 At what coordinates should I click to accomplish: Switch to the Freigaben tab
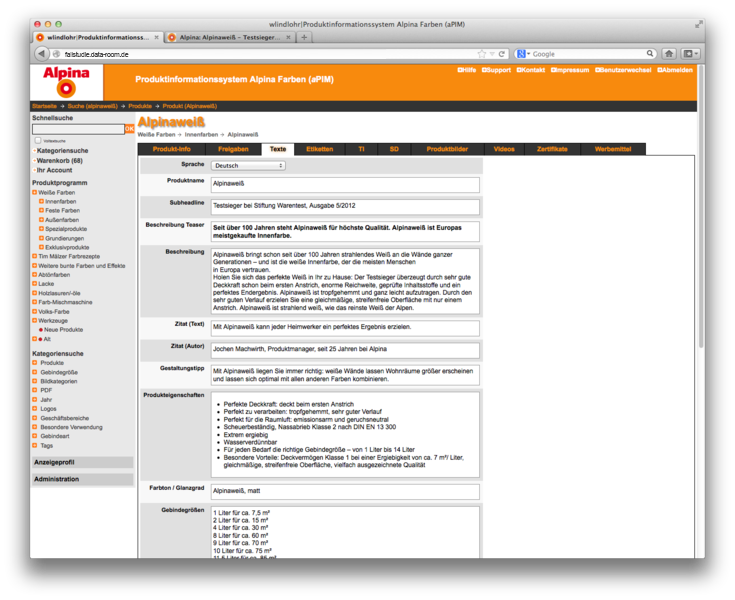pyautogui.click(x=233, y=149)
